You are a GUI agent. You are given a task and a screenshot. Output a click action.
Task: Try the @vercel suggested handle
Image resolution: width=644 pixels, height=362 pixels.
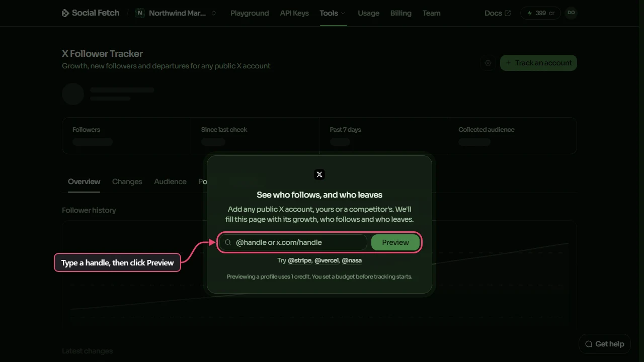[327, 260]
